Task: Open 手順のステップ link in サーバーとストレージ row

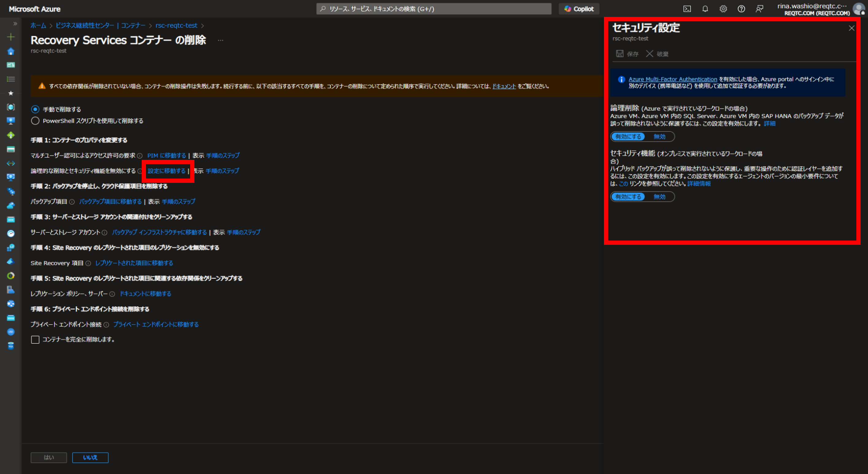Action: [x=244, y=232]
